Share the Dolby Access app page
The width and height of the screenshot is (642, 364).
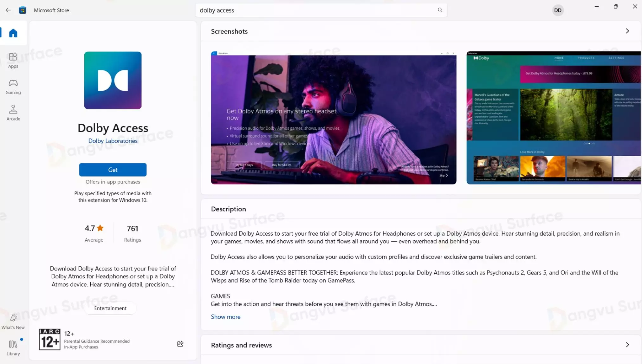click(180, 344)
